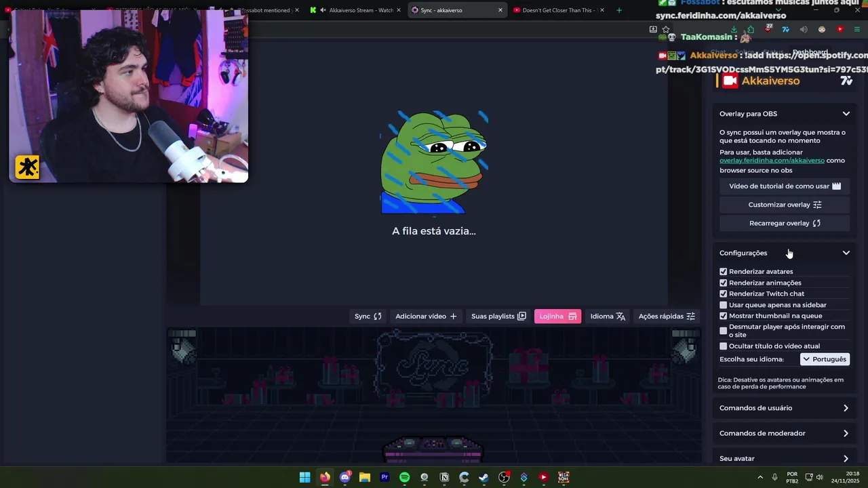Viewport: 868px width, 488px height.
Task: Toggle Renderizar Twitch chat checkbox
Action: click(723, 293)
